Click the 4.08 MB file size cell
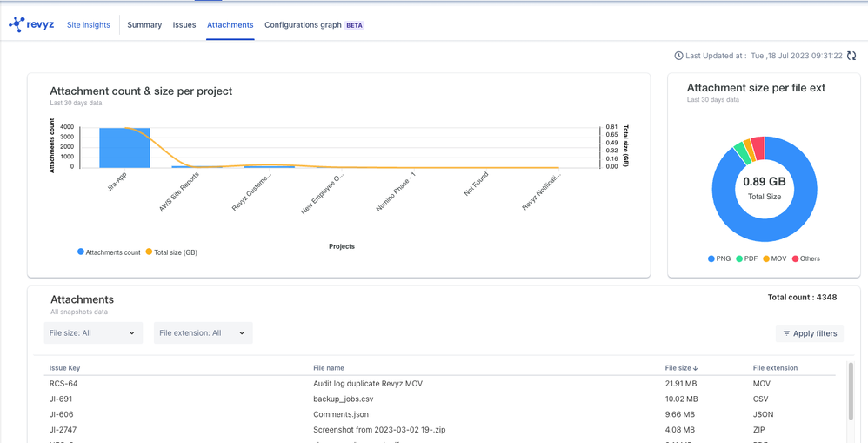This screenshot has height=443, width=868. pyautogui.click(x=680, y=430)
